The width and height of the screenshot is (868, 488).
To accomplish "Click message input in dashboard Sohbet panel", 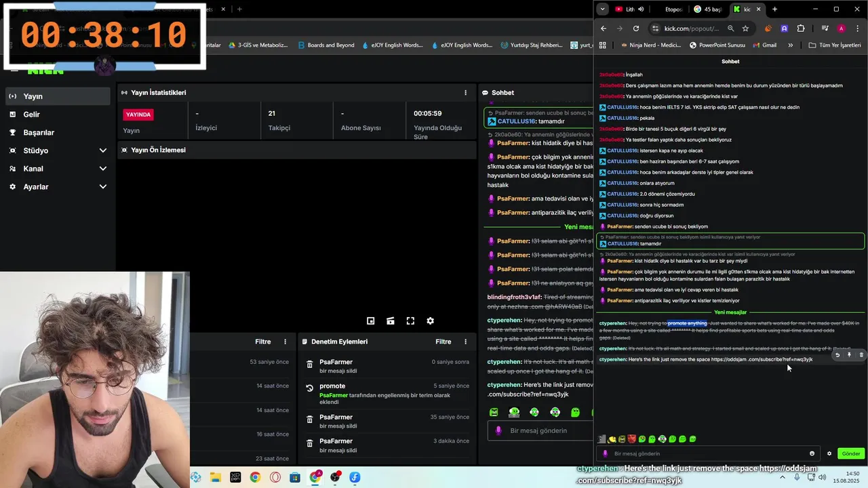I will [x=539, y=430].
